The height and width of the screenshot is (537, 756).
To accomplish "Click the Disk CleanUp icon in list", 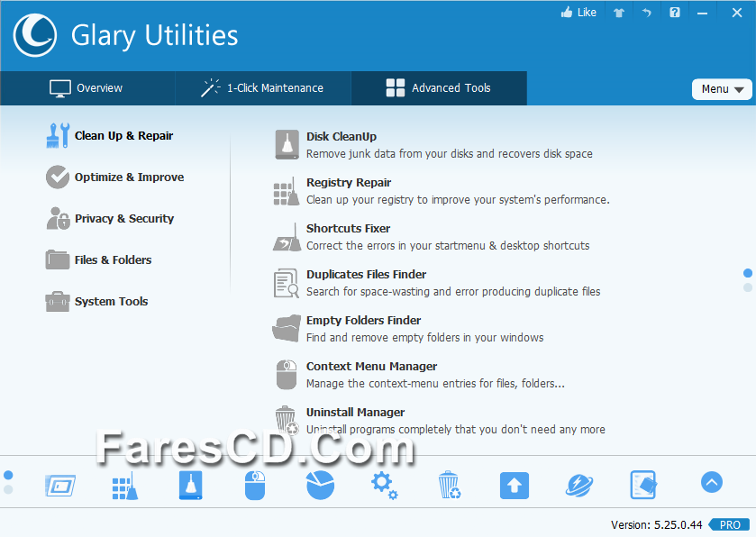I will coord(287,145).
